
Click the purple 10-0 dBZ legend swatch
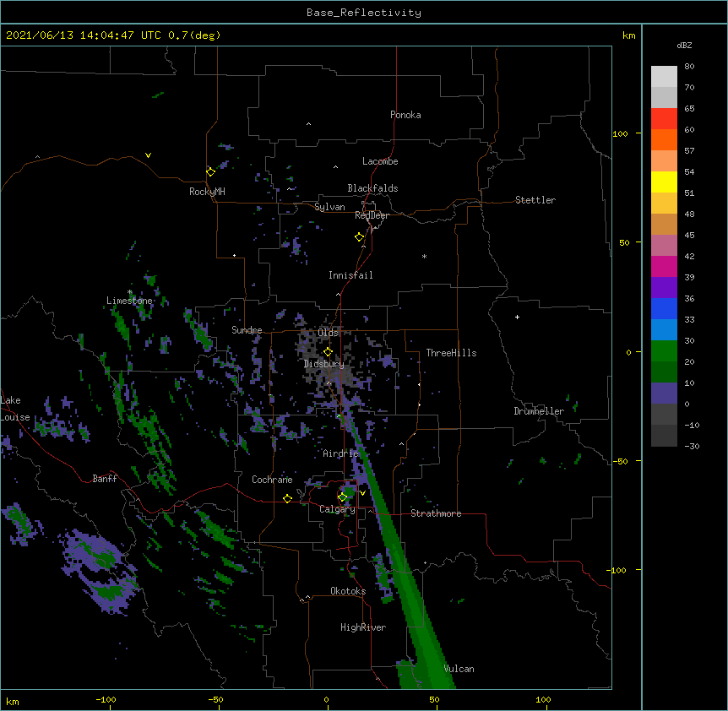[x=664, y=393]
